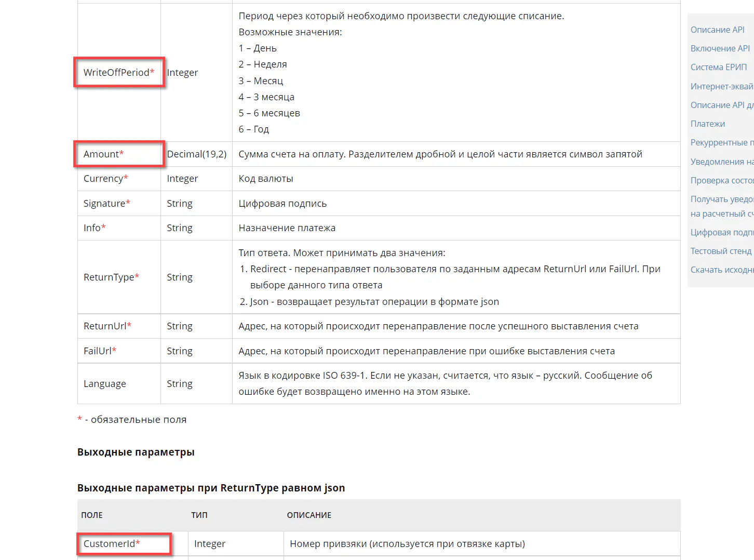Go to the Система ЕРИП section link
The image size is (754, 560).
(718, 67)
